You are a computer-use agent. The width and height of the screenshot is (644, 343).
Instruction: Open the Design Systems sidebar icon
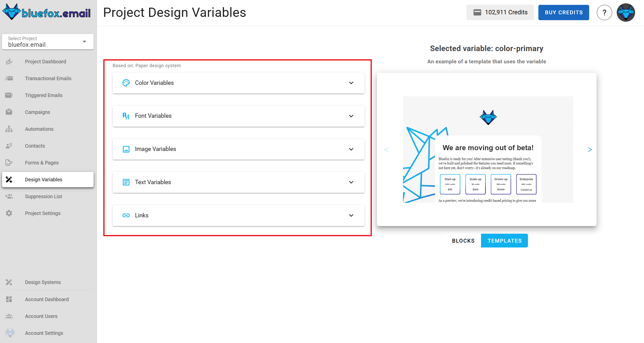(x=9, y=282)
